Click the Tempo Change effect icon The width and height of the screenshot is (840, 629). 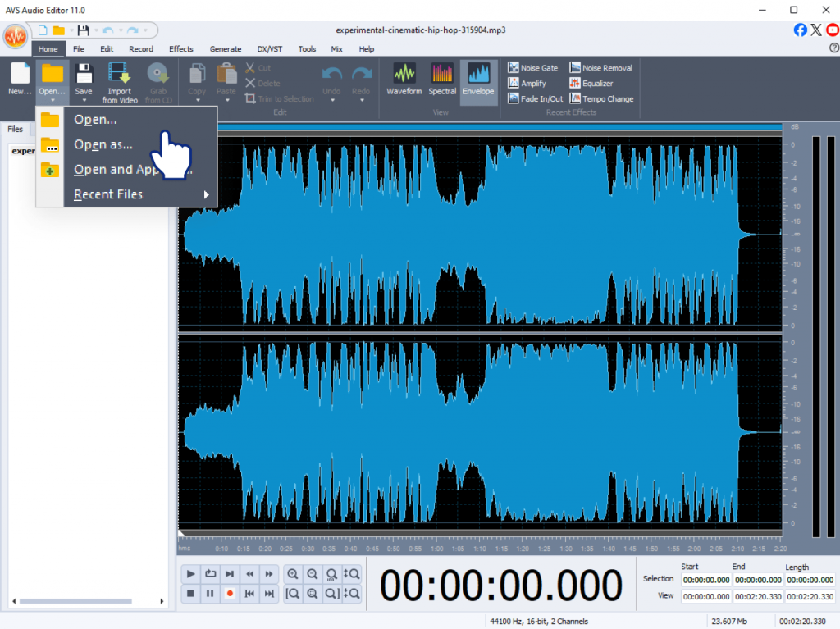(575, 99)
